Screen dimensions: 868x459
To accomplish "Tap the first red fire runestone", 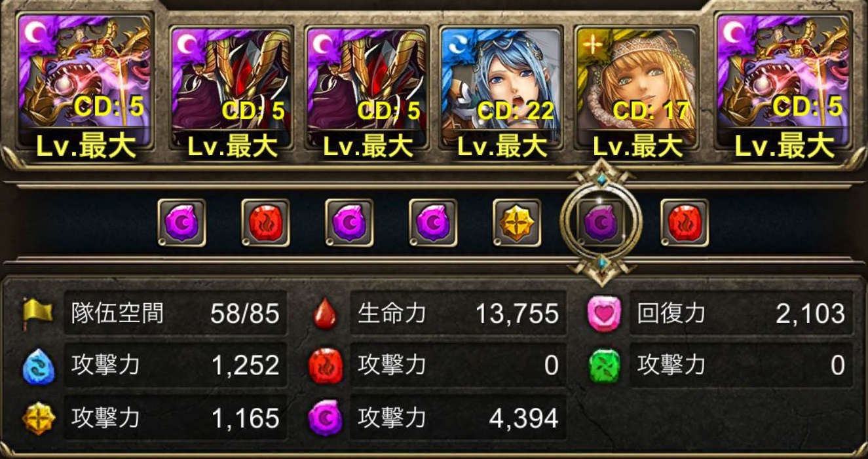I will (x=265, y=223).
